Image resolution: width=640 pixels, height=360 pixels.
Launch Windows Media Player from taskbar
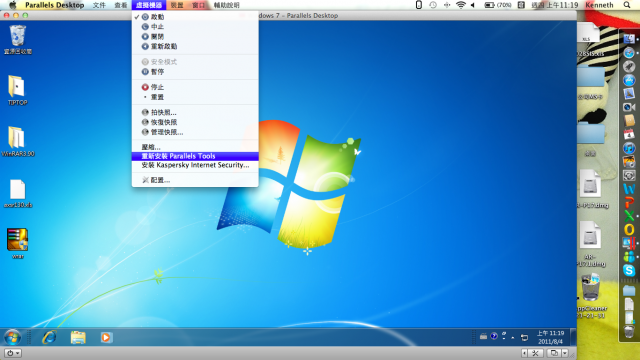106,337
